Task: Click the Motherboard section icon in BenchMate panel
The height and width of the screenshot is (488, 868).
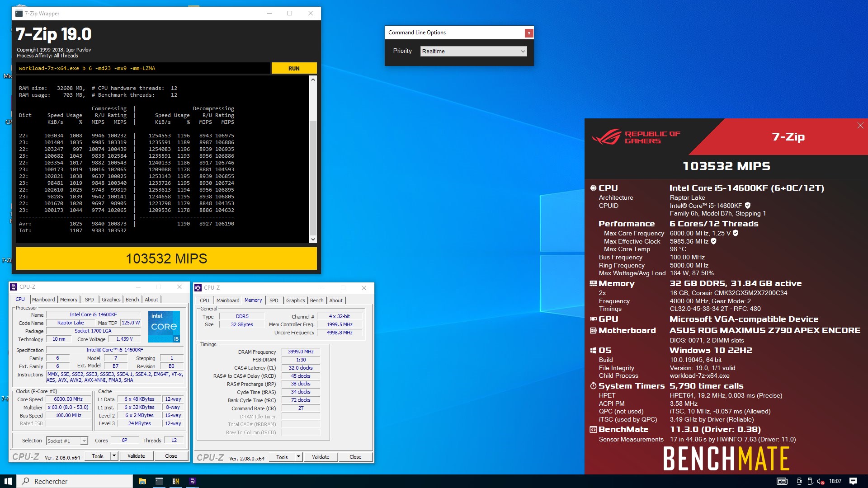Action: (x=593, y=330)
